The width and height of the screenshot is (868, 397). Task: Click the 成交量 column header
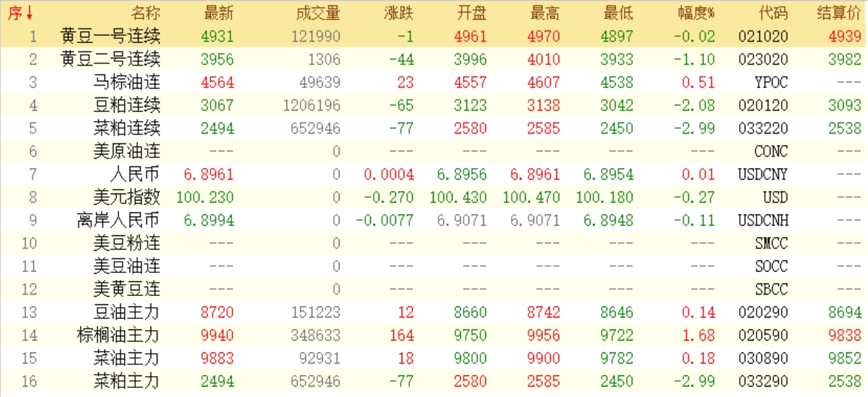(317, 13)
